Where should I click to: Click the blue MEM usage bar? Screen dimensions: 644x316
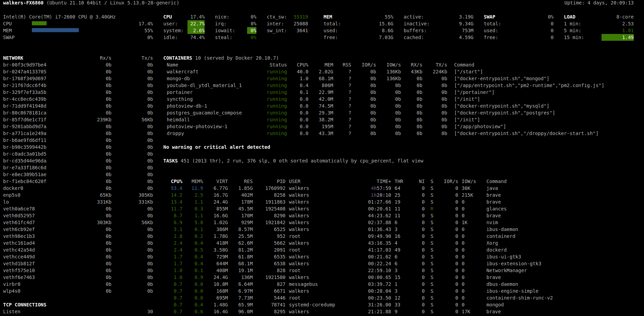(55, 31)
